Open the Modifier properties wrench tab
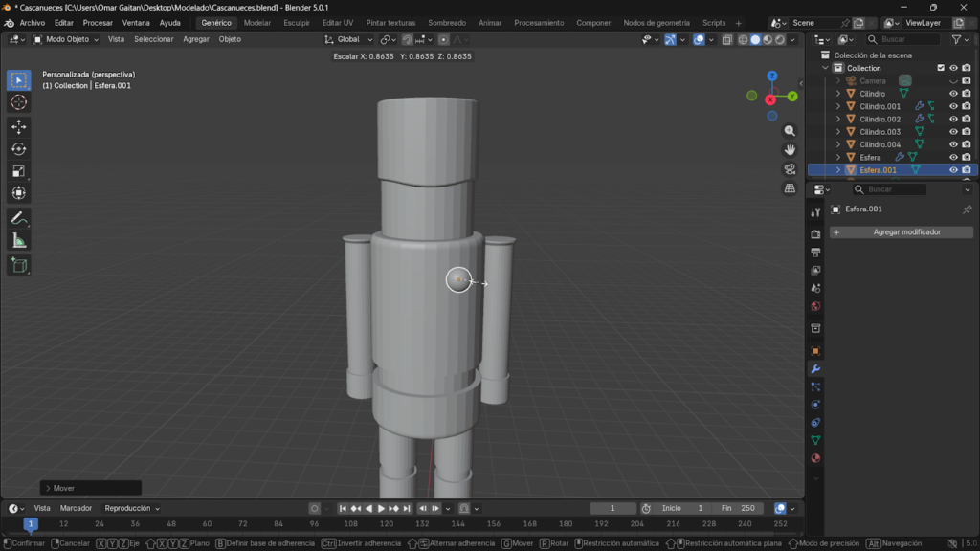Screen dimensions: 980x551 (x=815, y=369)
